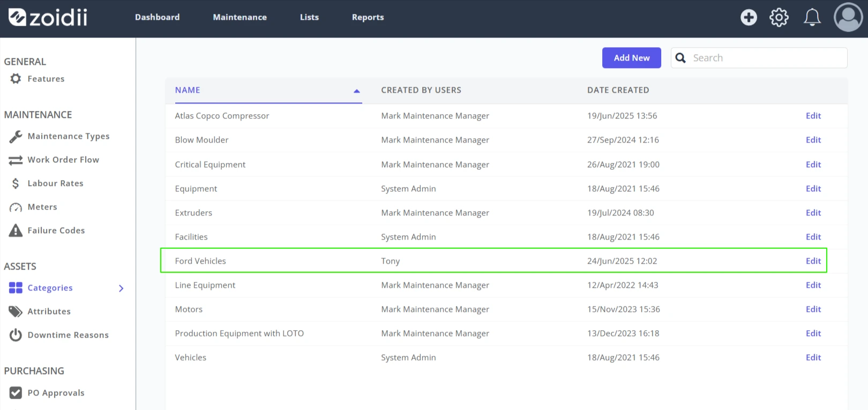Click the Features cog icon

pyautogui.click(x=16, y=79)
